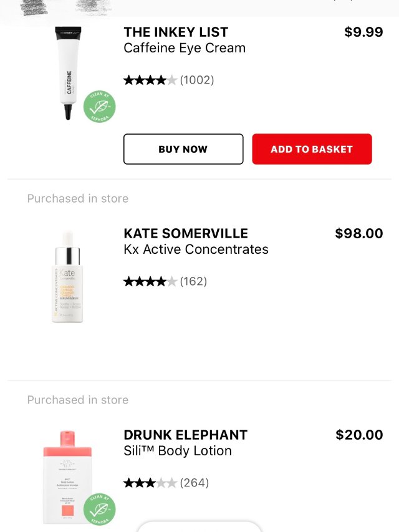
Task: Select the Caffeine Eye Cream product name
Action: (185, 48)
